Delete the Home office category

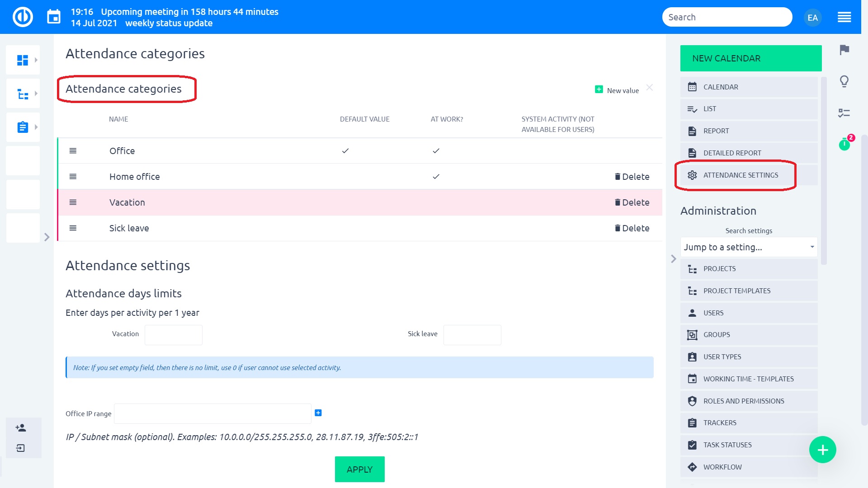point(632,177)
